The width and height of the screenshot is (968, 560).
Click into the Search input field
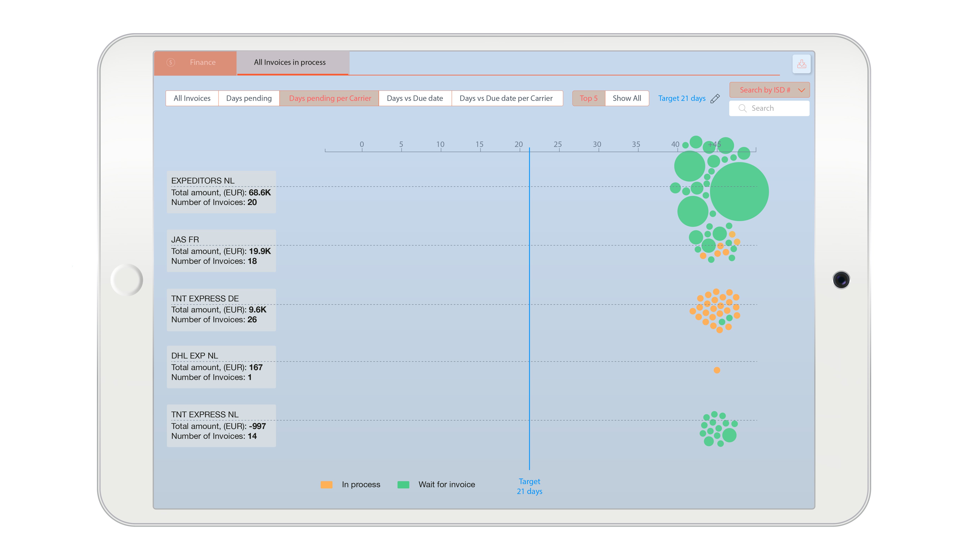click(x=776, y=108)
